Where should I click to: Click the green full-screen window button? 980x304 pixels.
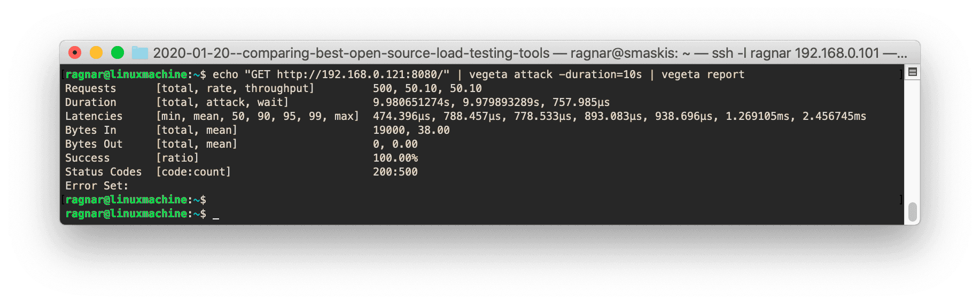[x=118, y=52]
